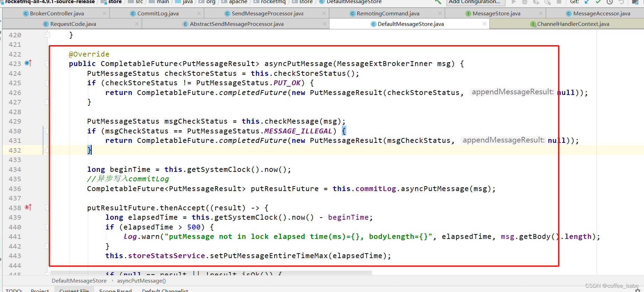Click the Debug bug icon
This screenshot has height=292, width=644.
(x=525, y=2)
